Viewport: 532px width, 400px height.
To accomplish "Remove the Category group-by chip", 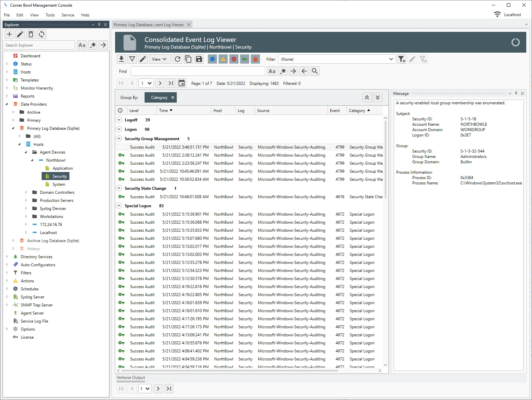I will pos(173,98).
